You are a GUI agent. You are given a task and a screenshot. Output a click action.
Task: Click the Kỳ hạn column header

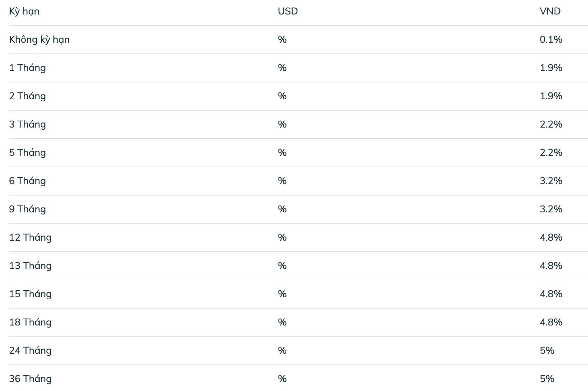(24, 11)
